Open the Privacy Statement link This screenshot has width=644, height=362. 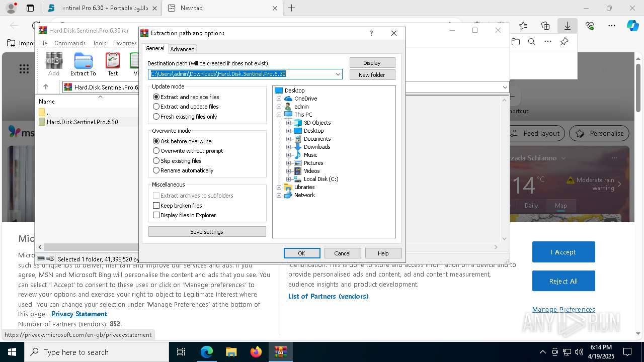tap(79, 314)
